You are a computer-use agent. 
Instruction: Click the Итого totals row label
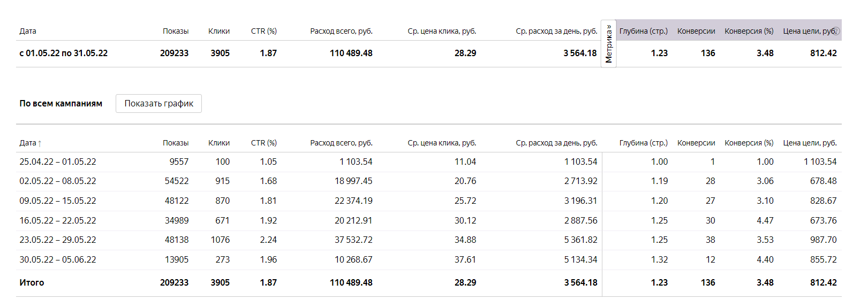[x=32, y=282]
